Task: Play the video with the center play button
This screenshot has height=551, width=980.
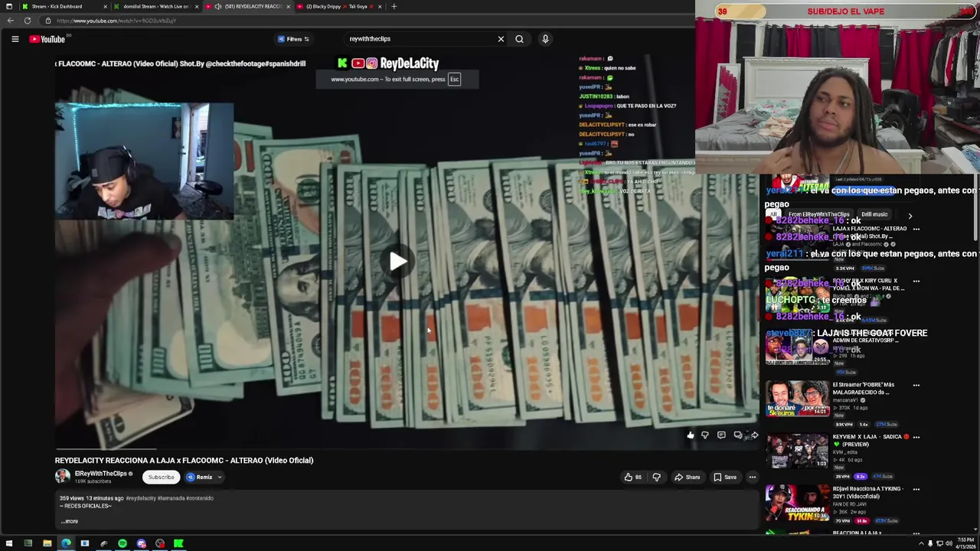Action: click(x=397, y=262)
